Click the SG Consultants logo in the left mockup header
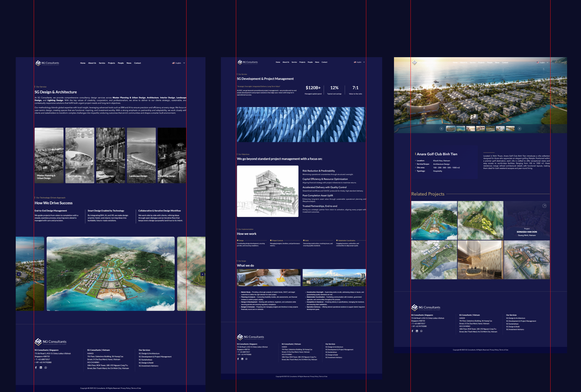Image resolution: width=581 pixels, height=392 pixels. pyautogui.click(x=47, y=63)
